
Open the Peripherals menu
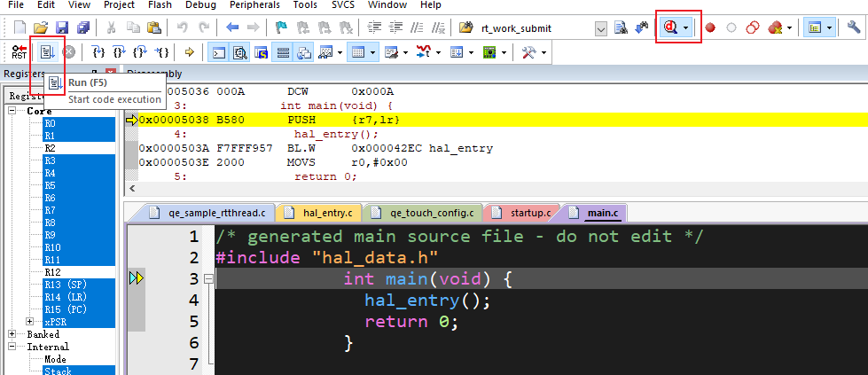pyautogui.click(x=256, y=5)
